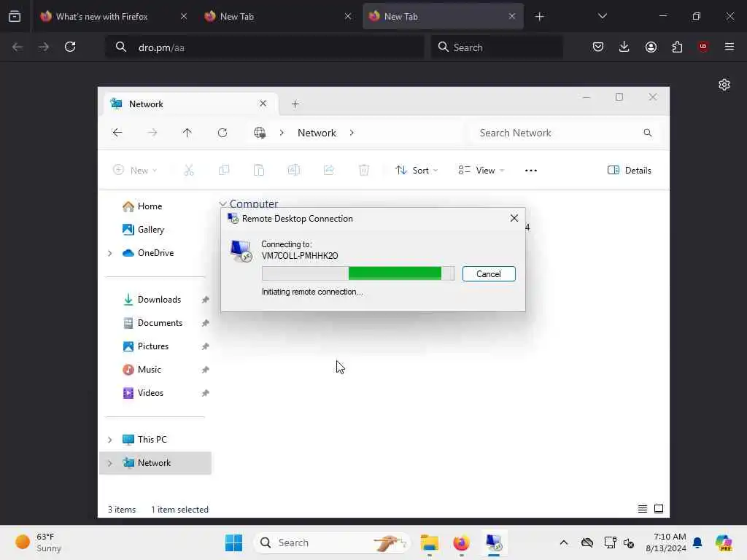Viewport: 747px width, 560px height.
Task: Go back in File Explorer
Action: click(117, 133)
